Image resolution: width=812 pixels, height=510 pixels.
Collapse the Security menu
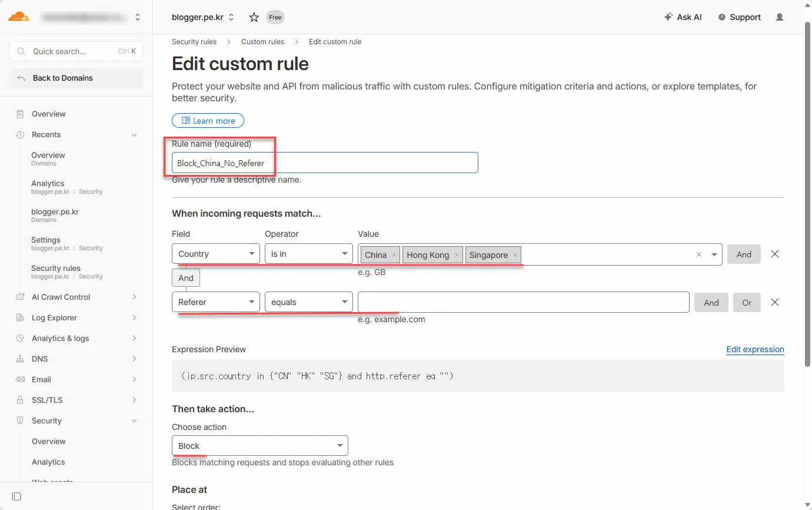[134, 420]
